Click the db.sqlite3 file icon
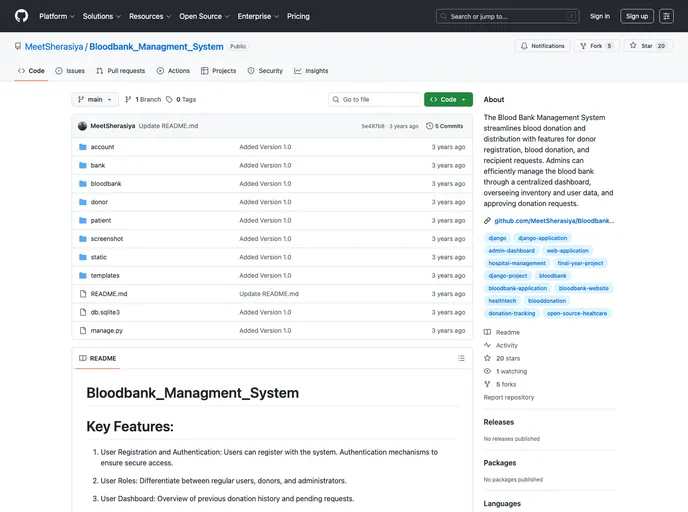Image resolution: width=688 pixels, height=512 pixels. coord(83,312)
